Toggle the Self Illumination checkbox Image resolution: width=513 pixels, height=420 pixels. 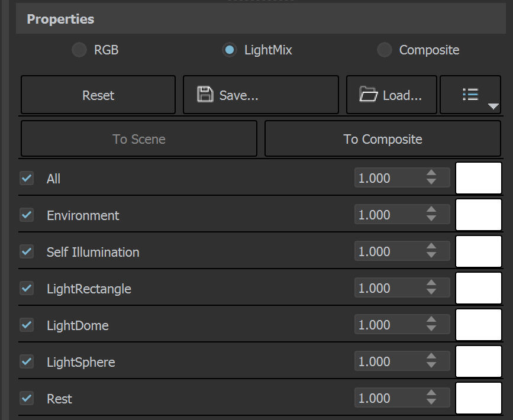pyautogui.click(x=27, y=251)
